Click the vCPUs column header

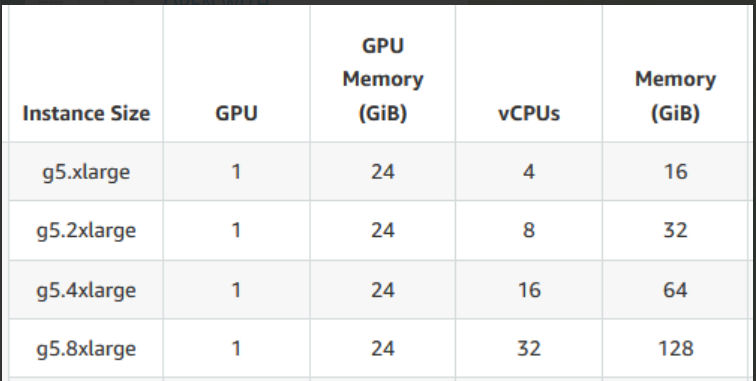coord(529,114)
